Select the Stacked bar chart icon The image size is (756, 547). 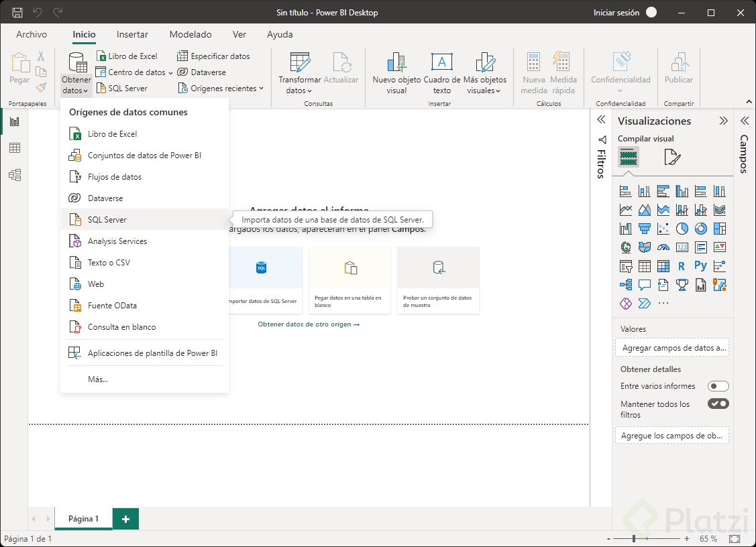625,191
